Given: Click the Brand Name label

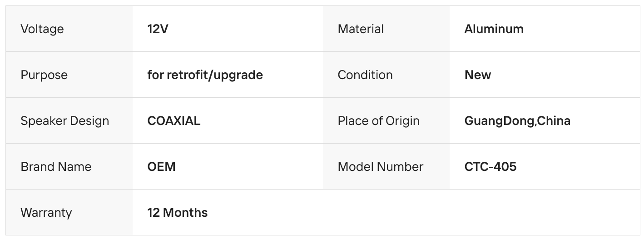Looking at the screenshot, I should coord(56,167).
